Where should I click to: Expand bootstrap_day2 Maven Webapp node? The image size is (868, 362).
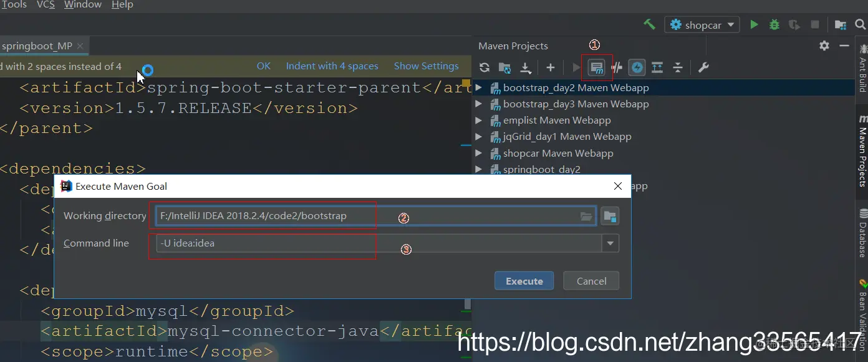(x=478, y=87)
